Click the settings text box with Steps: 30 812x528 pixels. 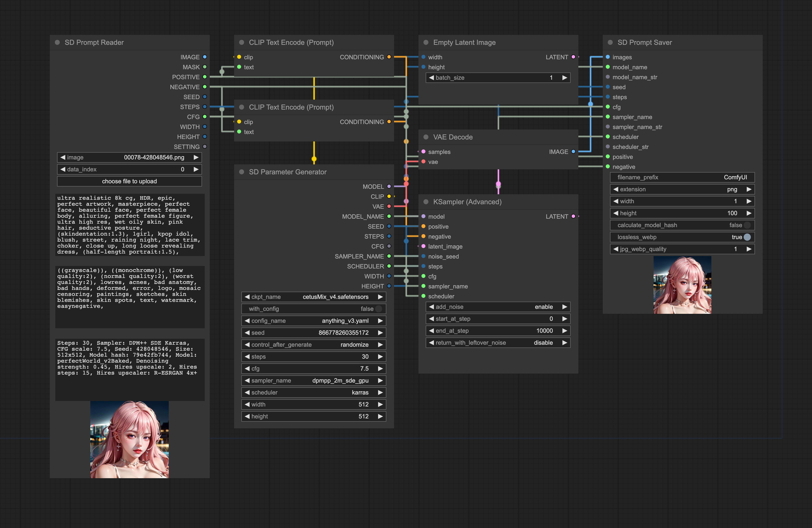click(130, 369)
